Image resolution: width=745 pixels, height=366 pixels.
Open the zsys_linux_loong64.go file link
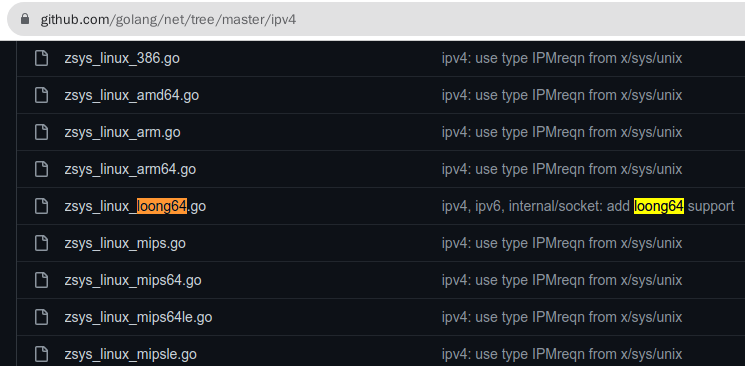click(135, 206)
